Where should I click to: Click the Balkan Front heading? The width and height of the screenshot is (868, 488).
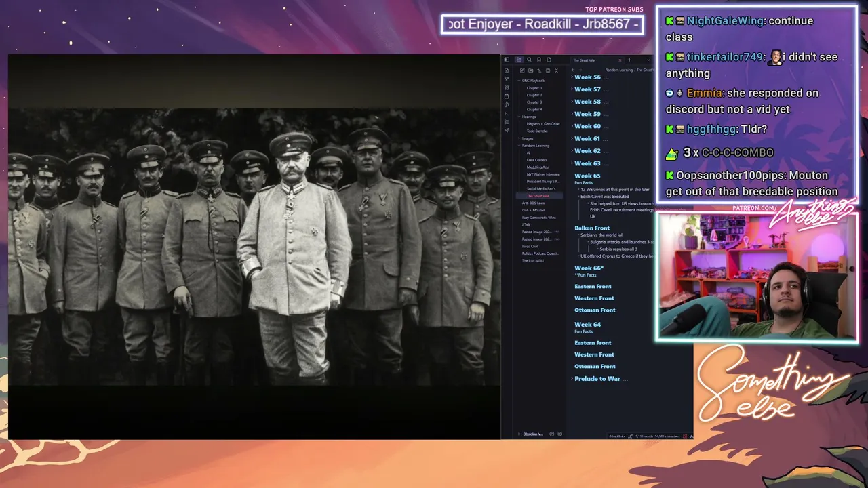[x=592, y=228]
